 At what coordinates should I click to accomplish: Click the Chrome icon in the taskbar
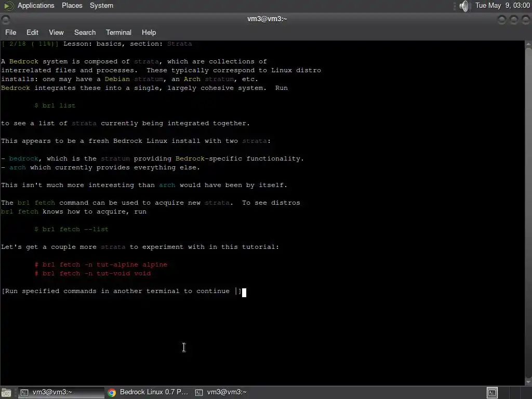(112, 393)
